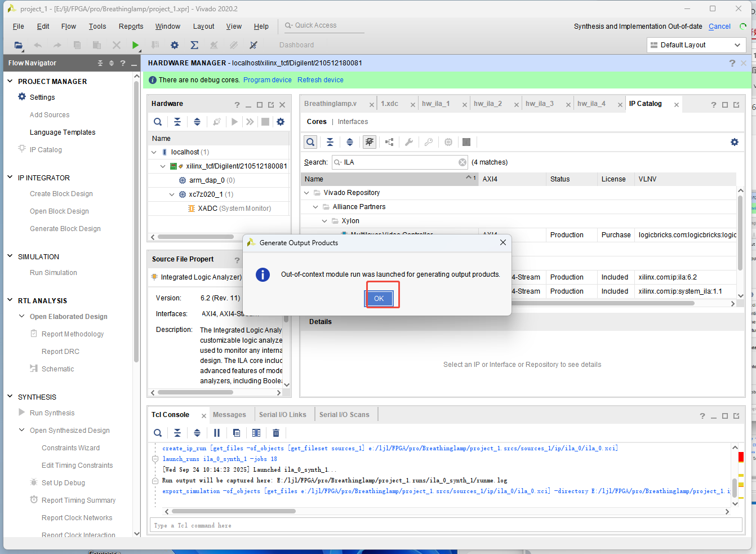Collapse Open Elaborated Design item
756x554 pixels.
(x=22, y=316)
